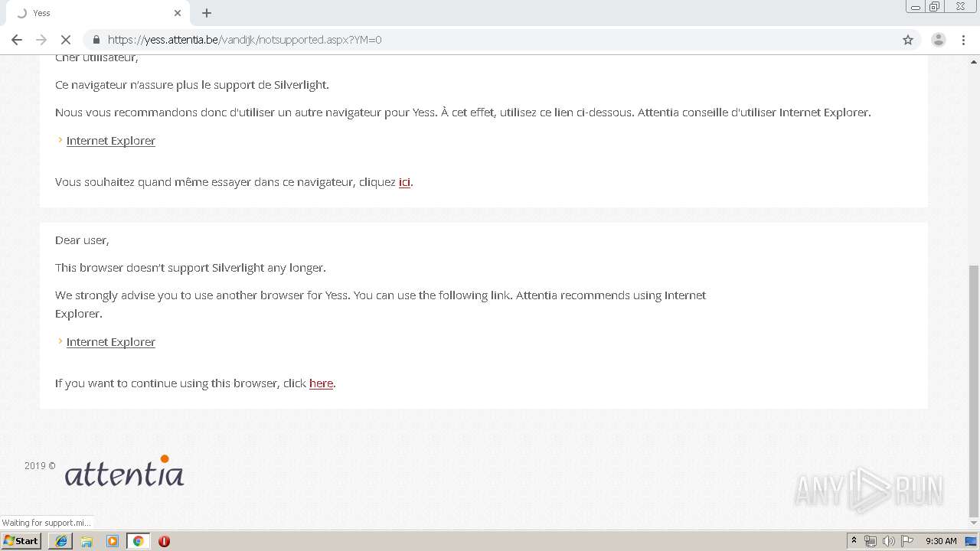Open the Chrome three-dot menu
The height and width of the screenshot is (551, 980).
click(x=964, y=40)
